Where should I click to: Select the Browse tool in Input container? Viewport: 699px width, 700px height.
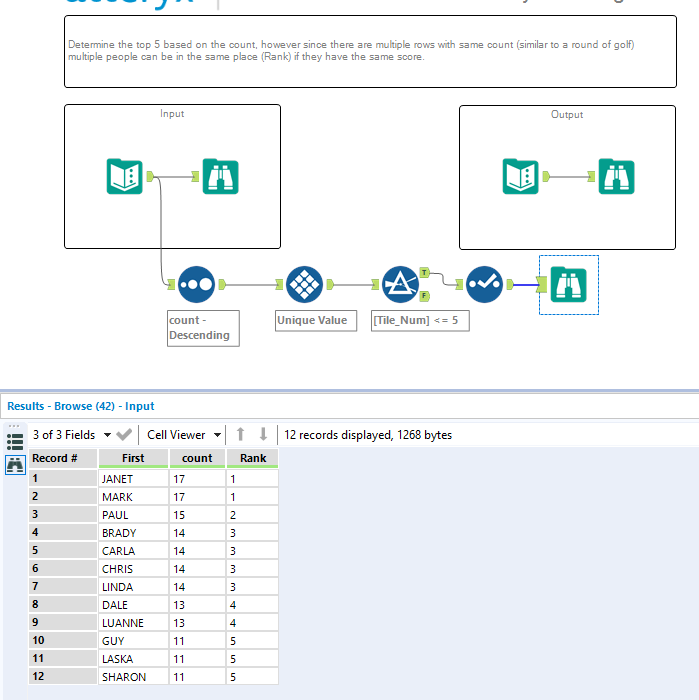coord(221,176)
